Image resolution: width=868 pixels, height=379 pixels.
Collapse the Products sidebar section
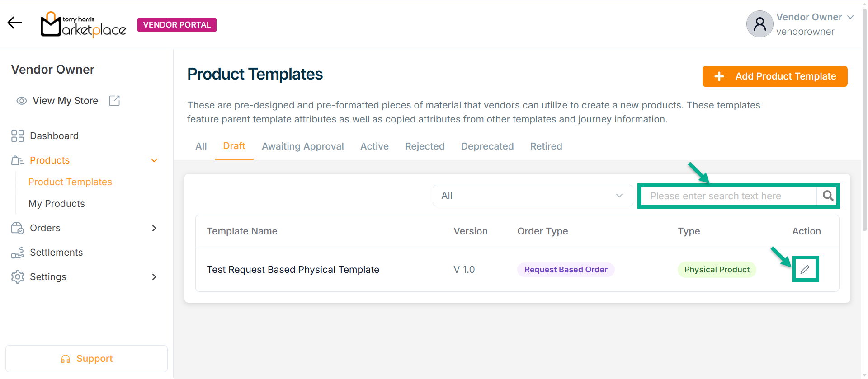[154, 160]
